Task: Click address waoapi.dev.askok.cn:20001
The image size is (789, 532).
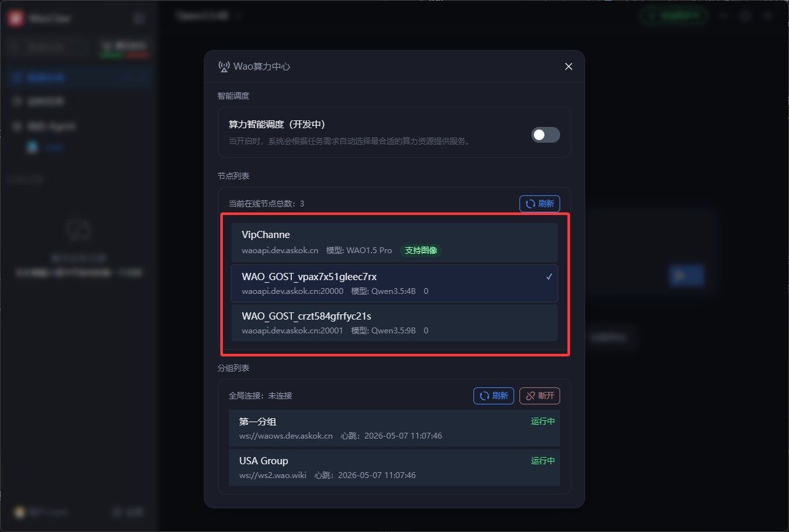Action: (293, 331)
